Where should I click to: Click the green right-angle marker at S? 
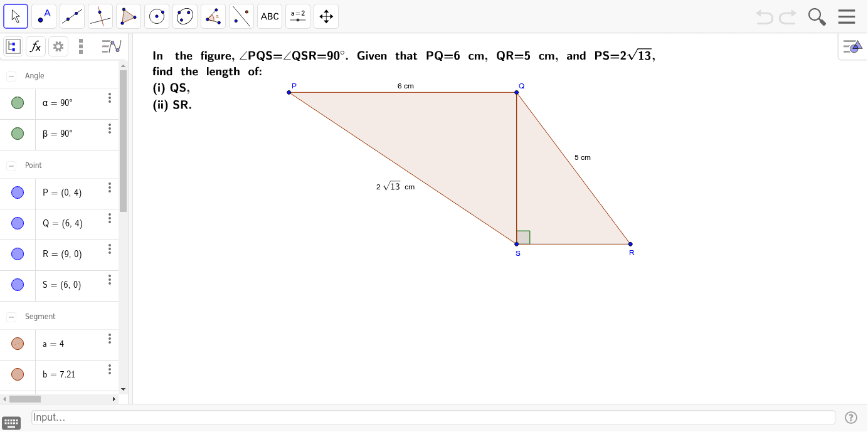pyautogui.click(x=523, y=237)
